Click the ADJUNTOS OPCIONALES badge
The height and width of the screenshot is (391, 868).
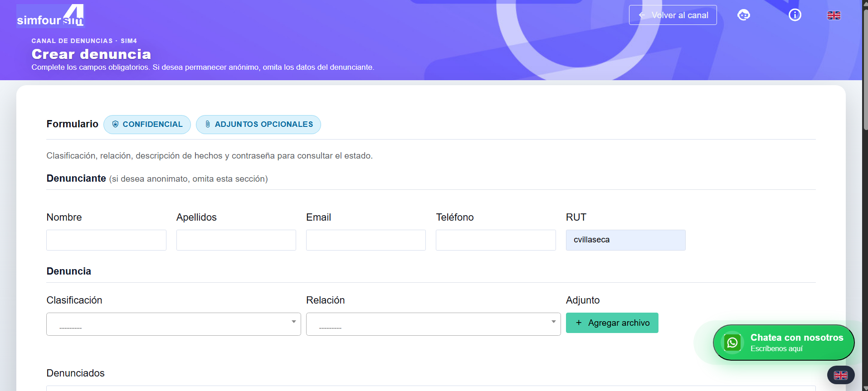click(258, 124)
